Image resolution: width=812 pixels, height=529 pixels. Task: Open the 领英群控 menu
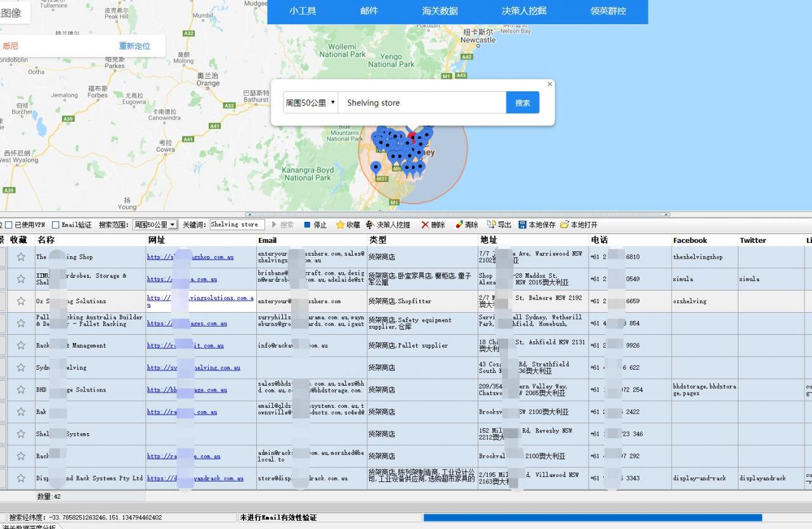point(608,11)
